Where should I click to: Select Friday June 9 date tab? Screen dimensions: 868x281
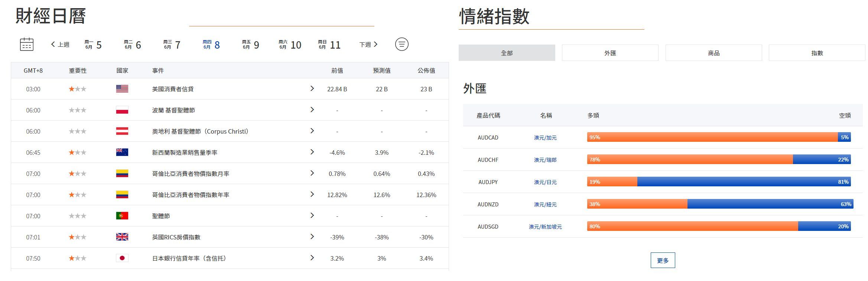pyautogui.click(x=251, y=45)
